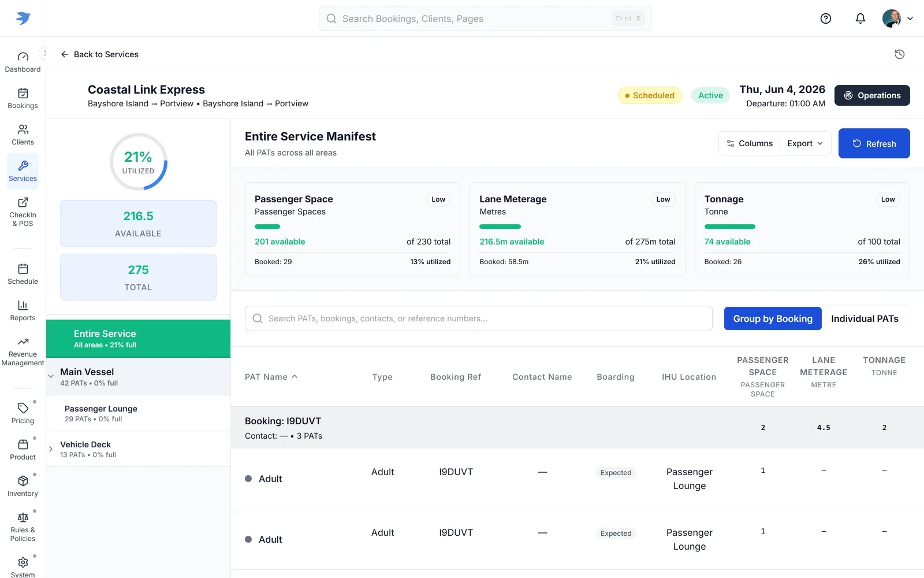Go to Clients in the sidebar

(23, 135)
